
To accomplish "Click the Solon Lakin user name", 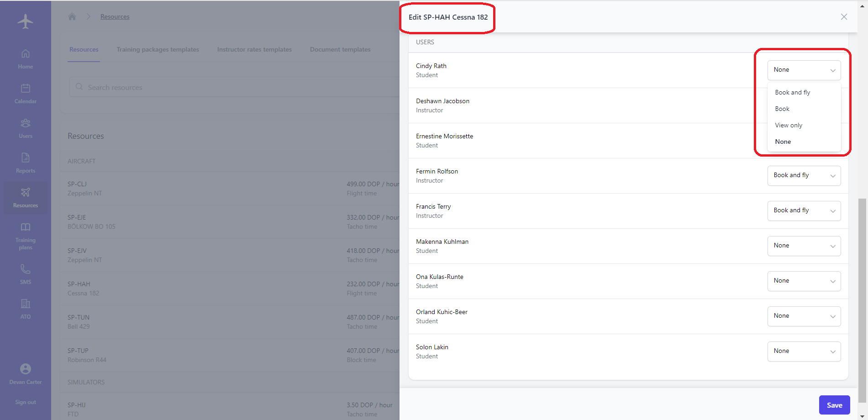I will coord(432,347).
